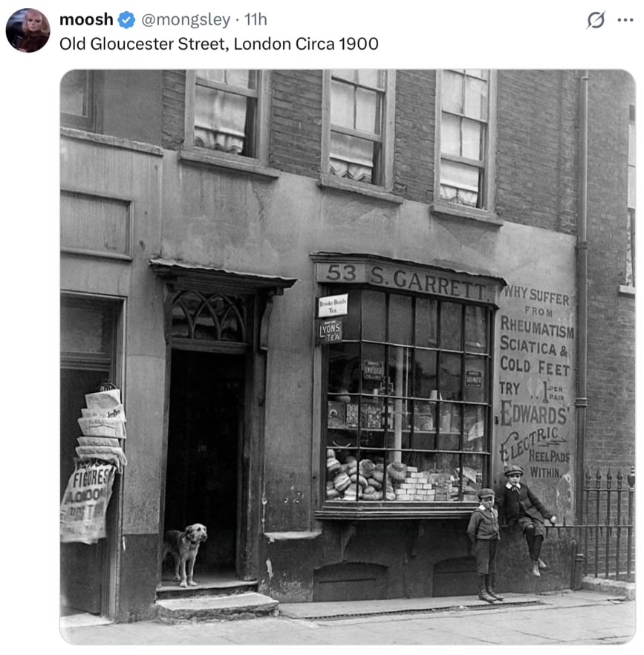
Task: Click the standing boy in the cap
Action: [486, 545]
